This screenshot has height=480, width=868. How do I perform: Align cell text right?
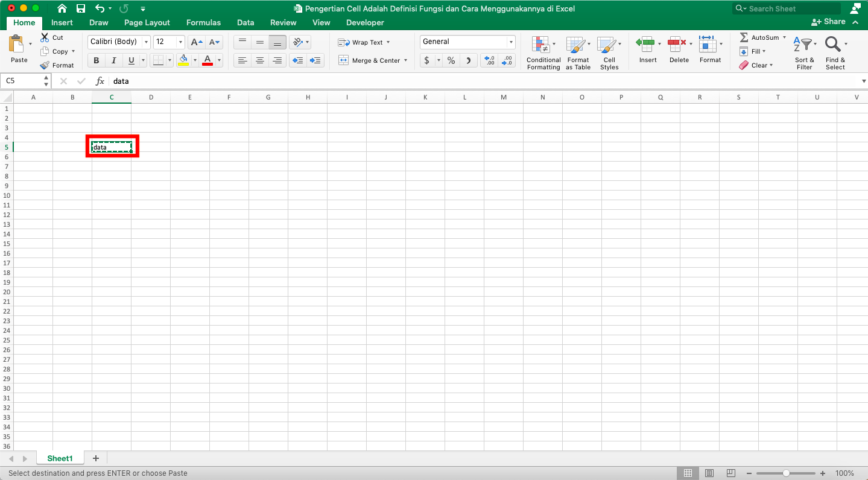[x=277, y=60]
